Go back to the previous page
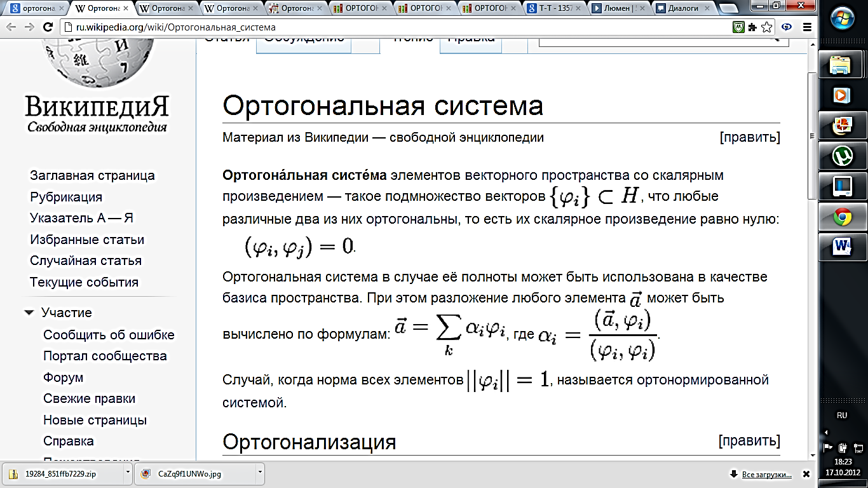This screenshot has width=868, height=488. pos(11,28)
